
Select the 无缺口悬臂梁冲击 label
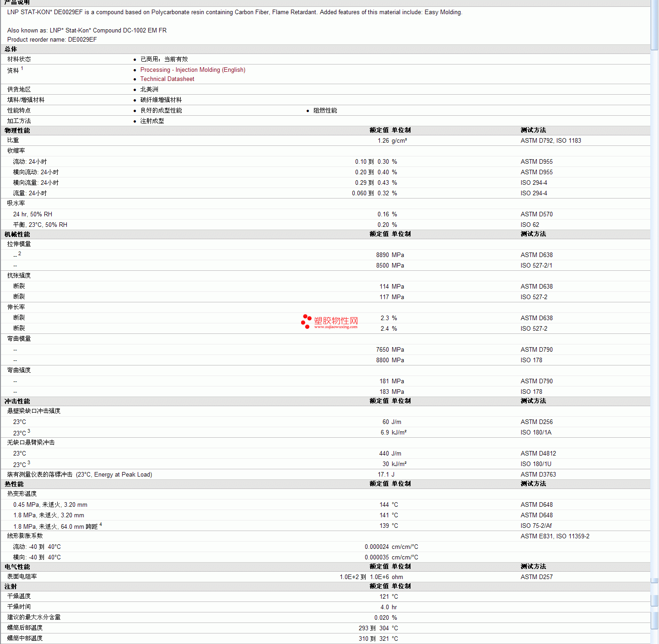31,443
